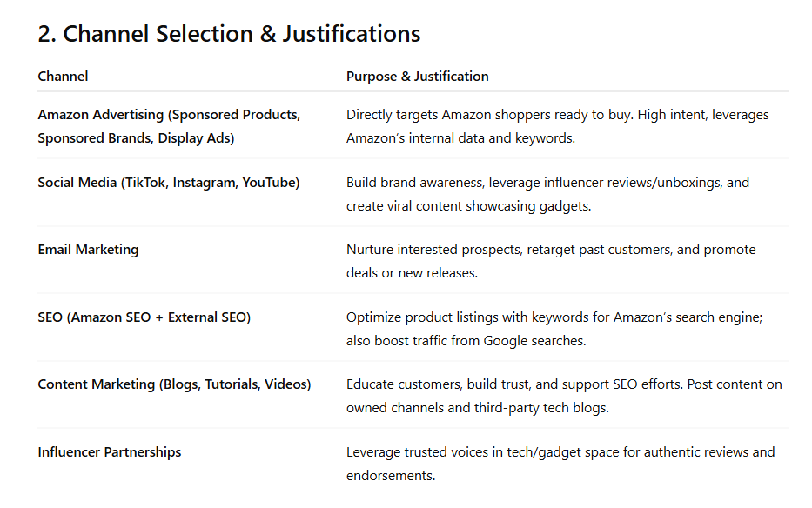Place cursor on the word Instagram
This screenshot has height=508, width=812.
pos(204,183)
